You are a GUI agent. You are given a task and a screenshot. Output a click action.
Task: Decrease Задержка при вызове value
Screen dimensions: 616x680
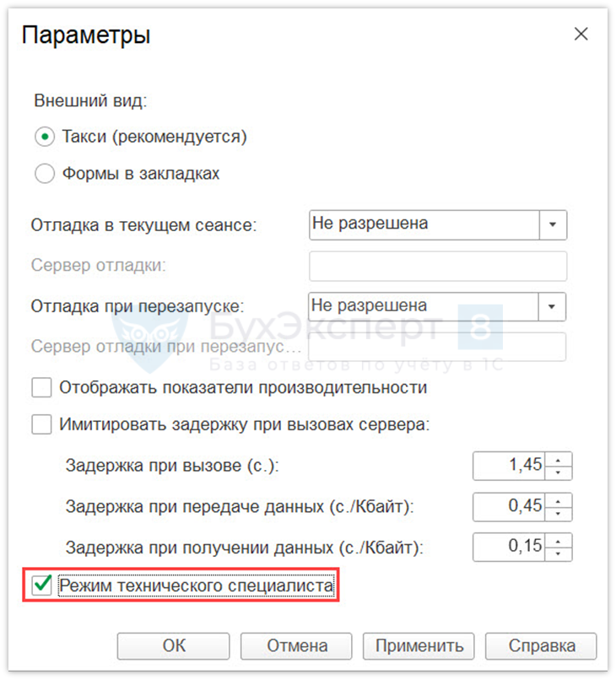(x=559, y=471)
